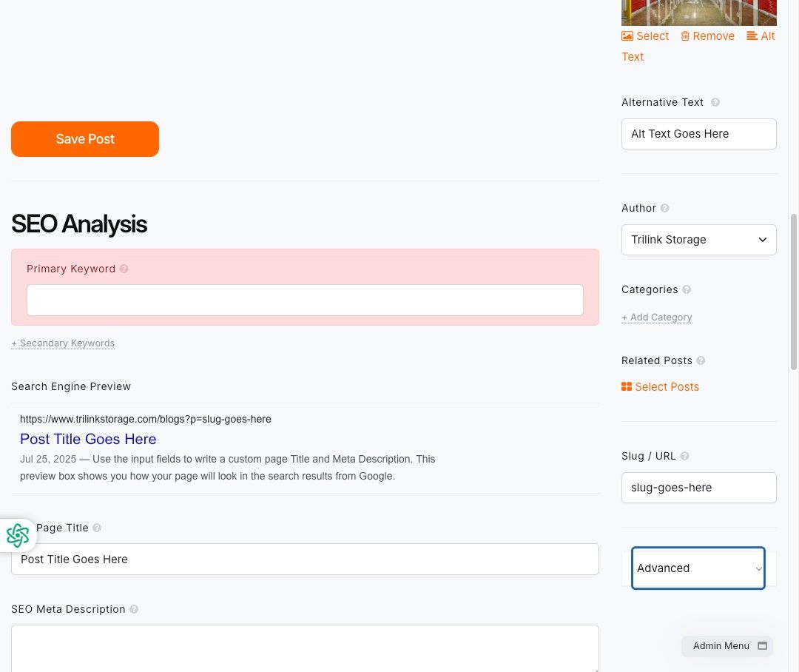
Task: Click the help icon beside Alternative Text
Action: (x=715, y=102)
